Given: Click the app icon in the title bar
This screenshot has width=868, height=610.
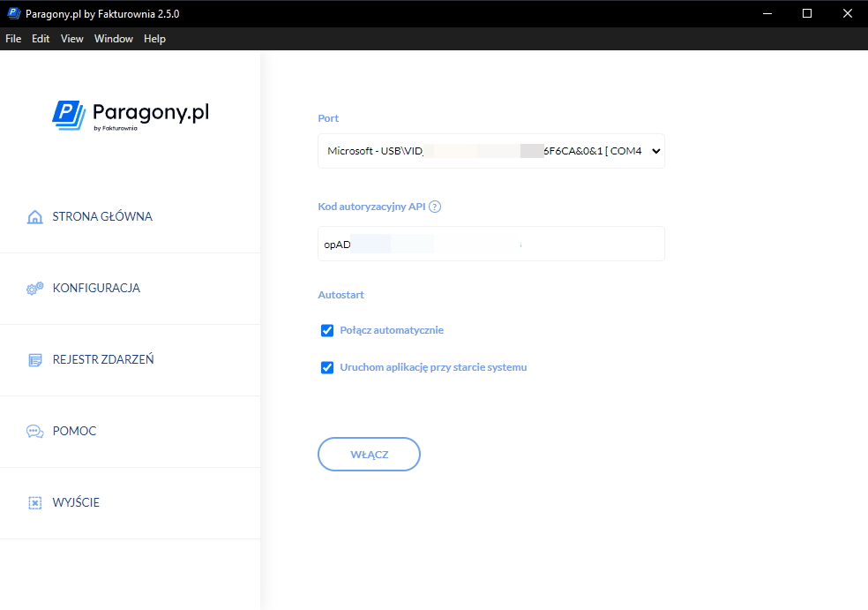Looking at the screenshot, I should click(x=14, y=13).
